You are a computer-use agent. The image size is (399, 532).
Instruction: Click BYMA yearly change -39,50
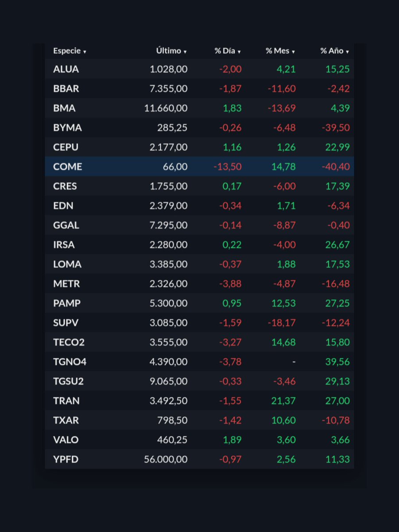[336, 128]
